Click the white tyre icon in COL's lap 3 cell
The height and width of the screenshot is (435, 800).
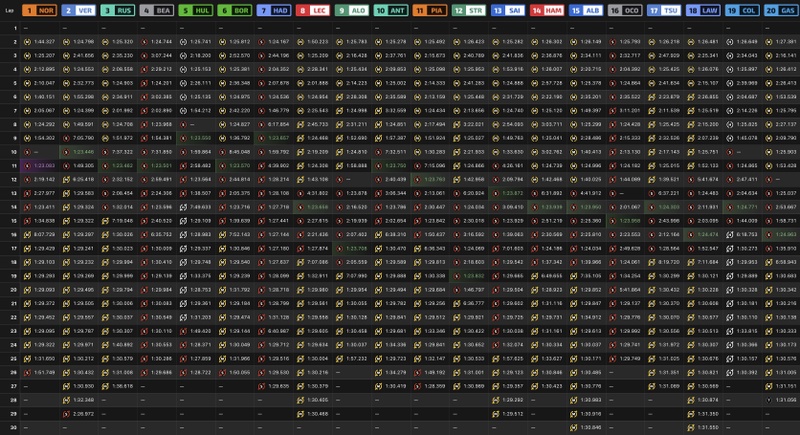tap(730, 56)
